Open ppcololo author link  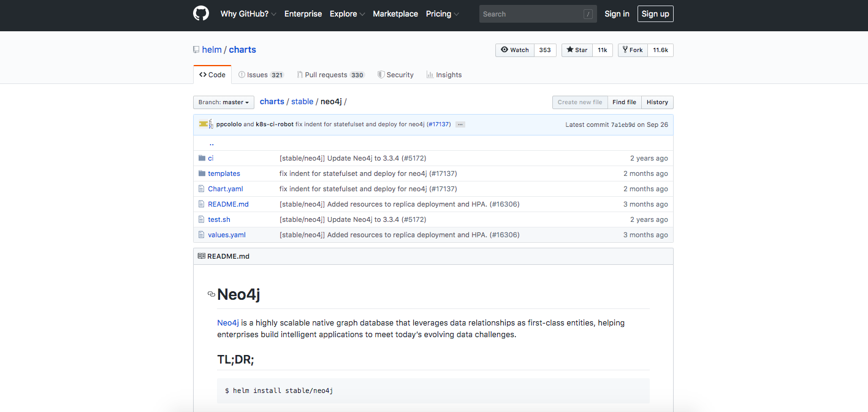(229, 124)
